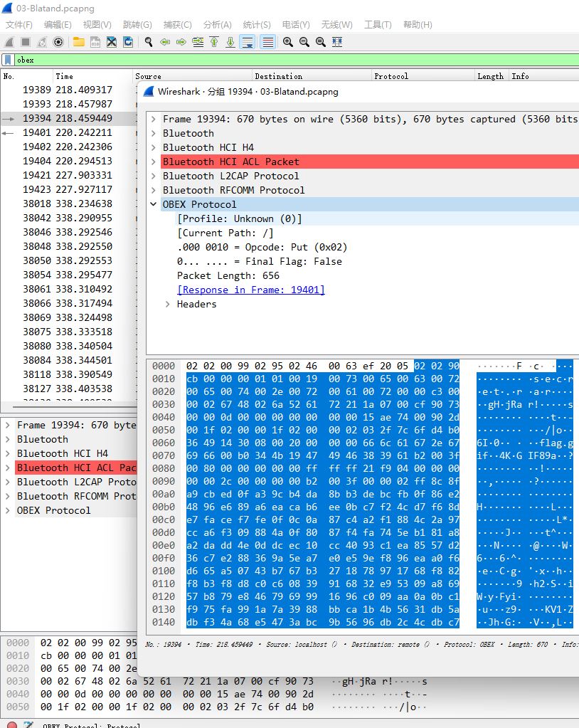The width and height of the screenshot is (579, 728).
Task: Select packet 19401 in packet list
Action: 69,133
